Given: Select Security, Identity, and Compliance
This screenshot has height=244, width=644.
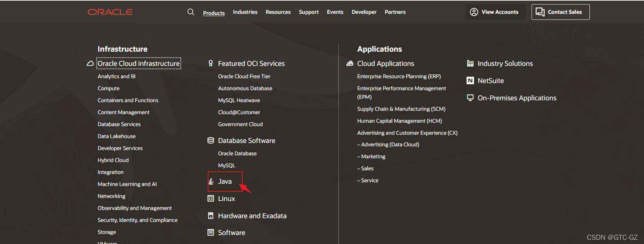Looking at the screenshot, I should [x=137, y=220].
